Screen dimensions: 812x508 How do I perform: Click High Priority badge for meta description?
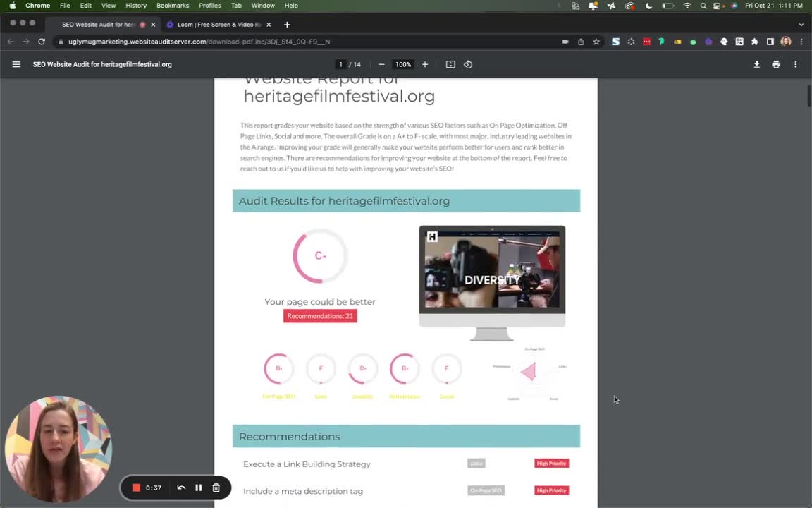point(551,490)
